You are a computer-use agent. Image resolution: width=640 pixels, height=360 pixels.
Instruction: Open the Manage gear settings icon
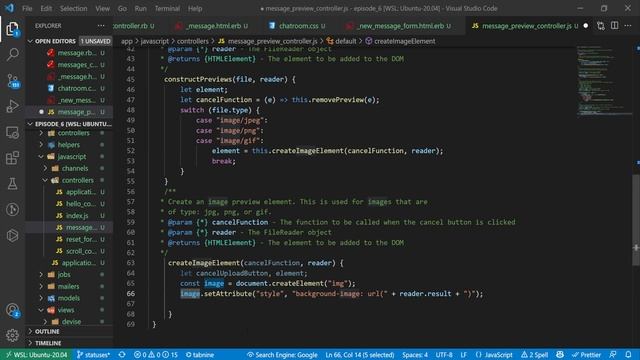pos(12,336)
